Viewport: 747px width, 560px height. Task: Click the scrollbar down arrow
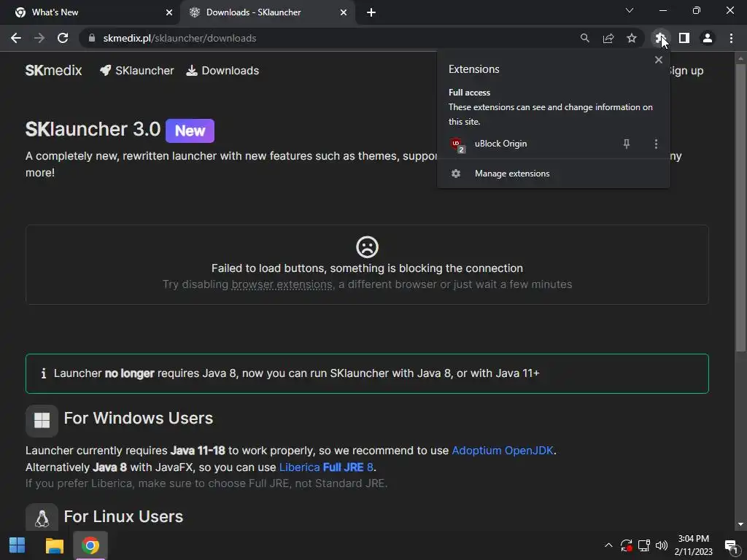click(x=740, y=524)
